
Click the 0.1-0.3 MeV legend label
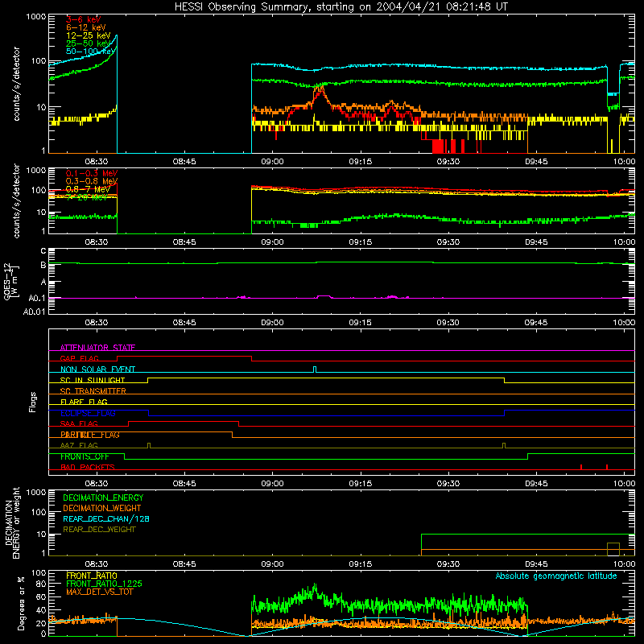pos(92,173)
